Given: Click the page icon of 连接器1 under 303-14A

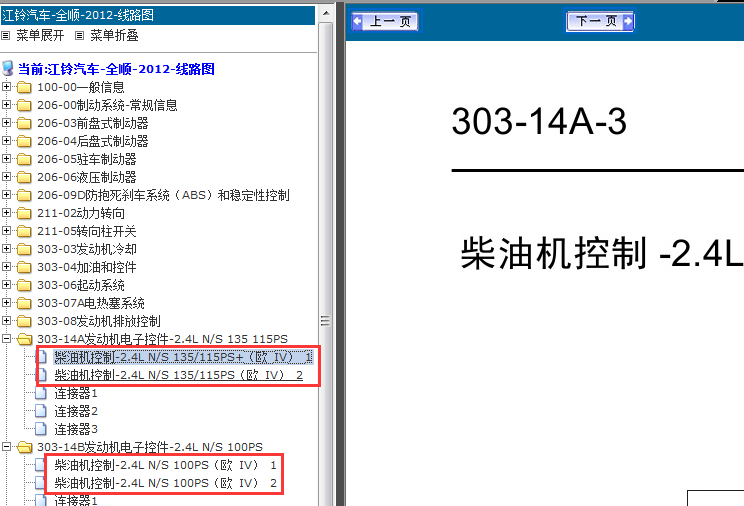Looking at the screenshot, I should [41, 393].
